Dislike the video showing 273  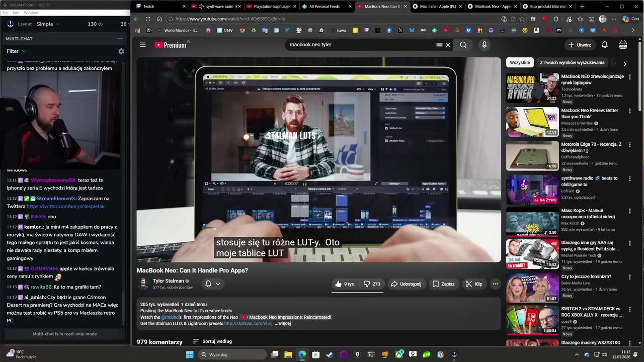click(372, 284)
